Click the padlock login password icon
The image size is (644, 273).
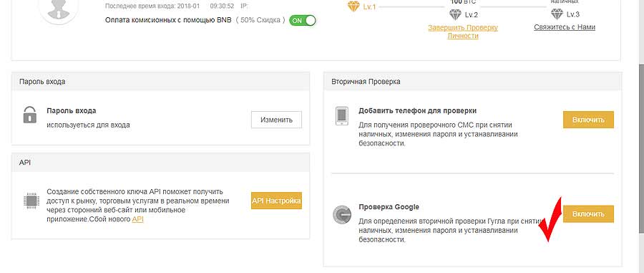(29, 115)
